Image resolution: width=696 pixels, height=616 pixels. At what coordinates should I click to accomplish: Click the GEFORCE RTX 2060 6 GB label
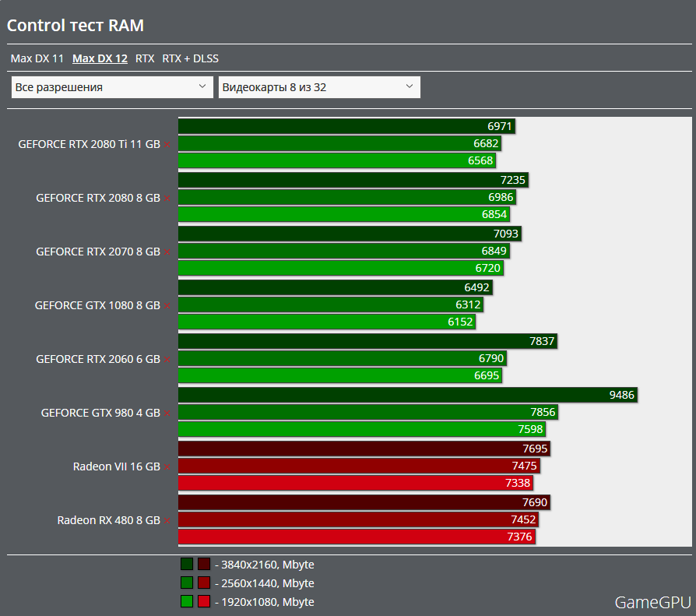(98, 359)
